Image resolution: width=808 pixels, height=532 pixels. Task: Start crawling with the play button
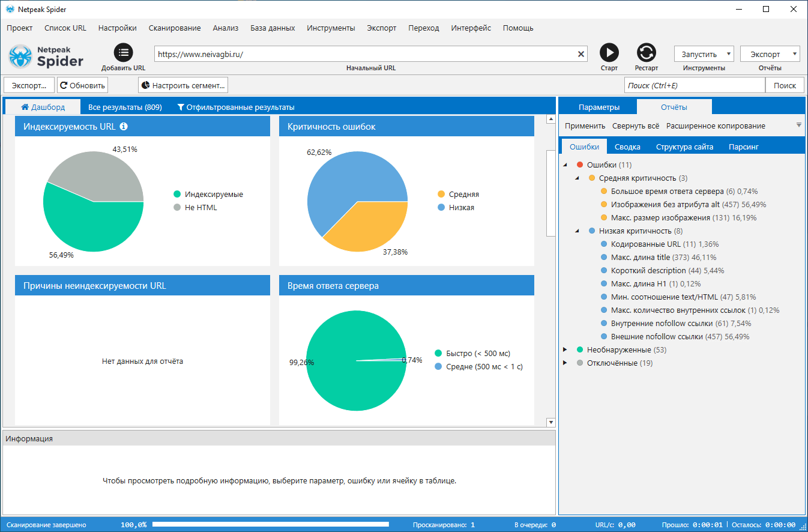609,53
